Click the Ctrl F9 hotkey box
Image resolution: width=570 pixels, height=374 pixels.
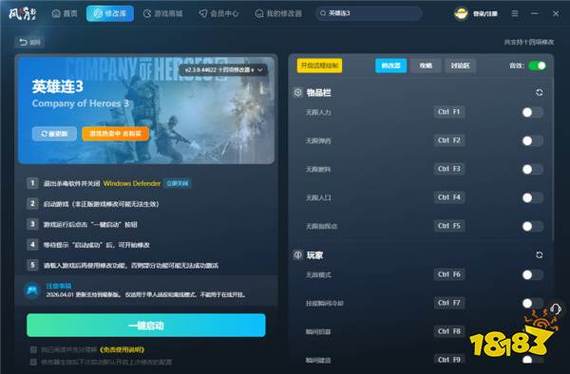pyautogui.click(x=449, y=360)
